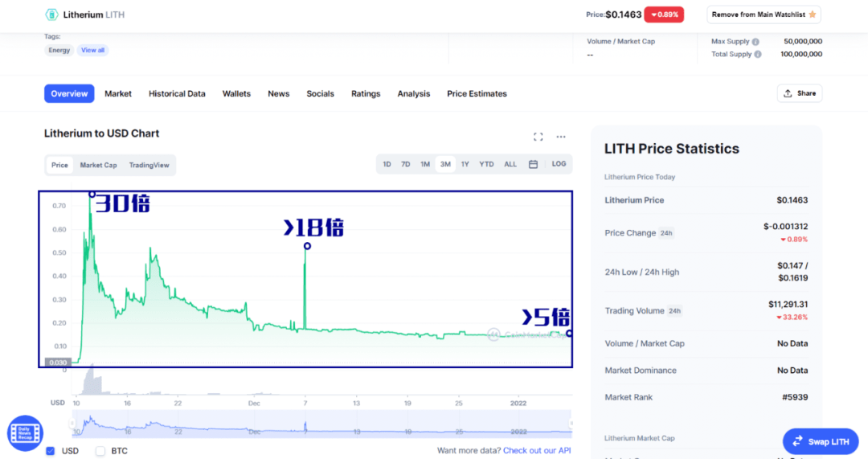The height and width of the screenshot is (459, 868).
Task: Follow the Check out our API link
Action: pos(536,450)
